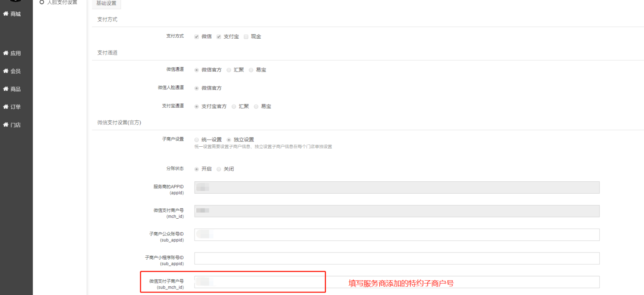Open 商品 sidebar icon
This screenshot has height=295, width=644.
tap(6, 89)
